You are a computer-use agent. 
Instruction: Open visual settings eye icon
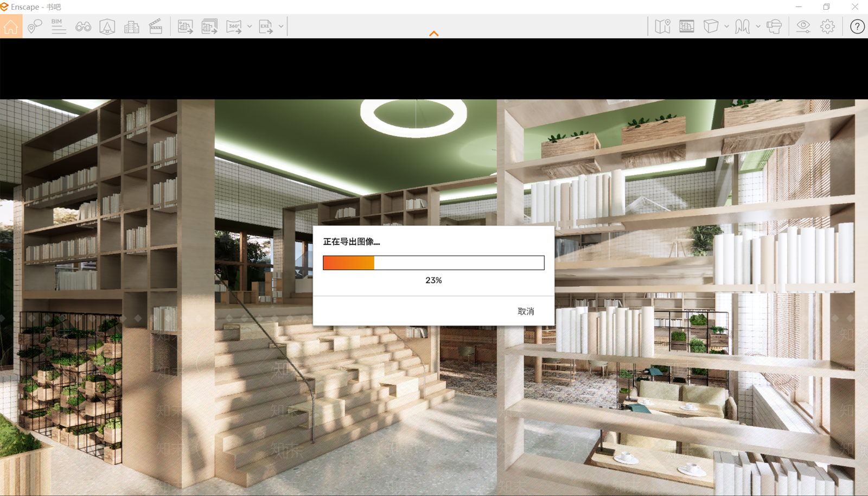(x=803, y=27)
